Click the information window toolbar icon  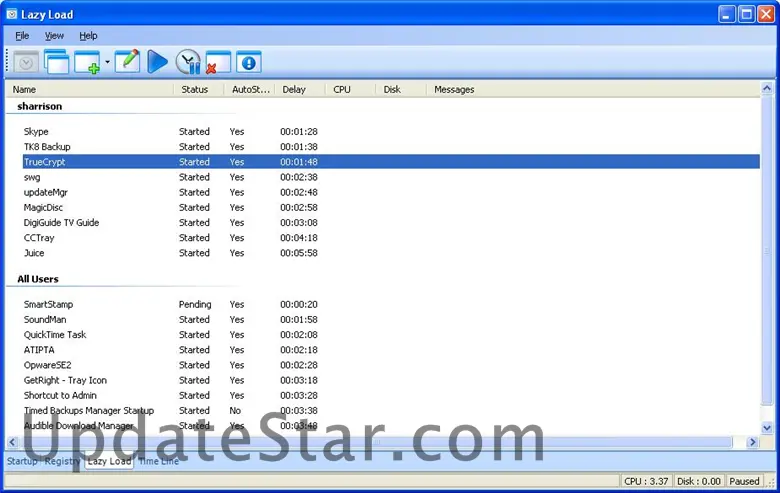(248, 62)
